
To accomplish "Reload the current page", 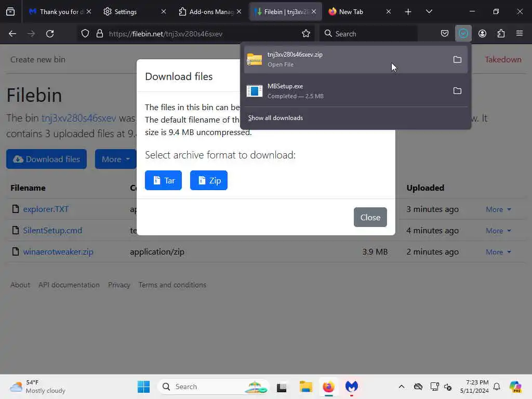I will (x=50, y=34).
